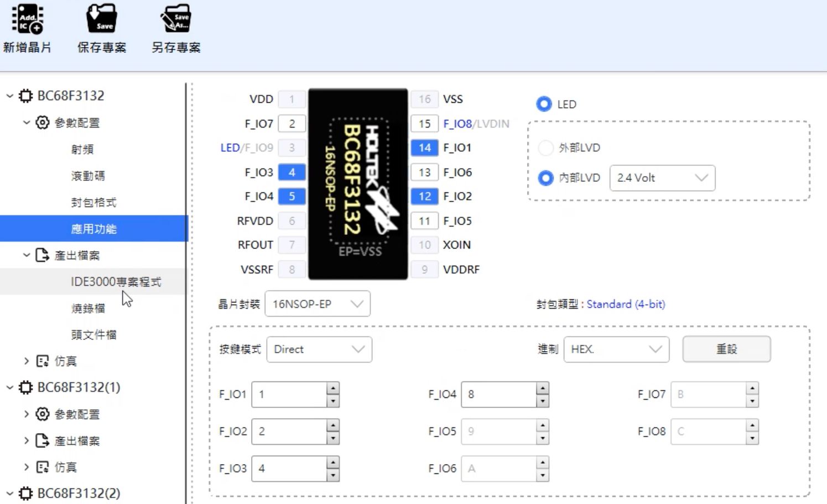This screenshot has width=827, height=504.
Task: Click the F_IO3 value input field
Action: click(x=289, y=469)
